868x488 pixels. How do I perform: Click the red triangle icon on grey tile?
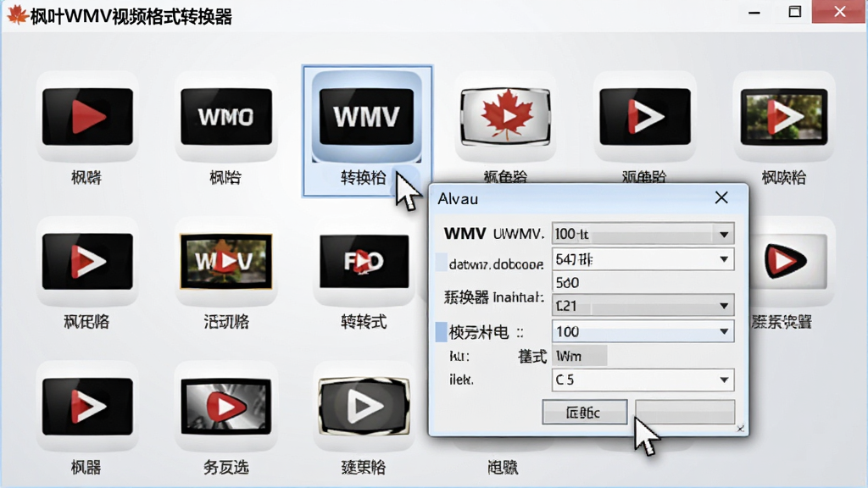click(787, 261)
